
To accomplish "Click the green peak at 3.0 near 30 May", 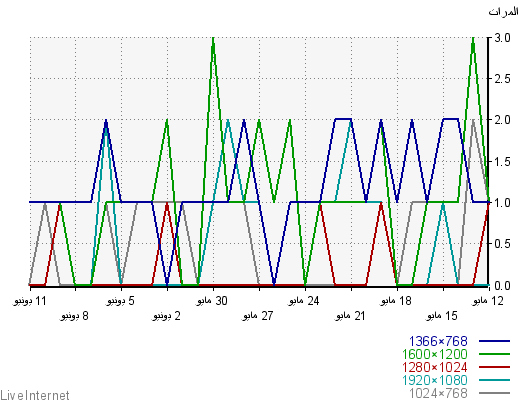I will click(213, 39).
